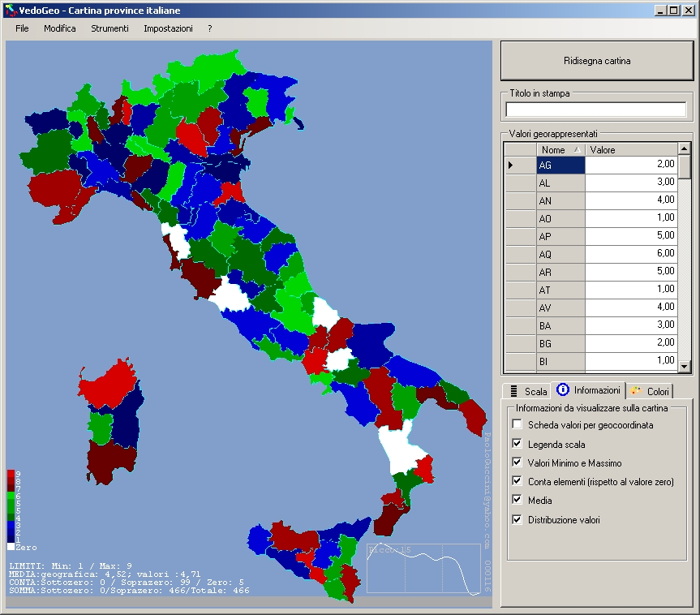Viewport: 700px width, 615px height.
Task: Open the Impostazioni menu
Action: (168, 28)
